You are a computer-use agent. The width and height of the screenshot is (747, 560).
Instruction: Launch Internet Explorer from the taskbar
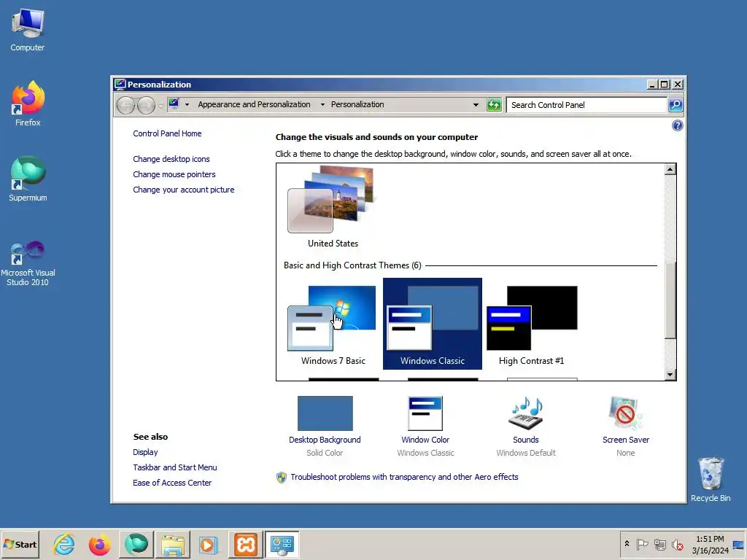[x=64, y=544]
